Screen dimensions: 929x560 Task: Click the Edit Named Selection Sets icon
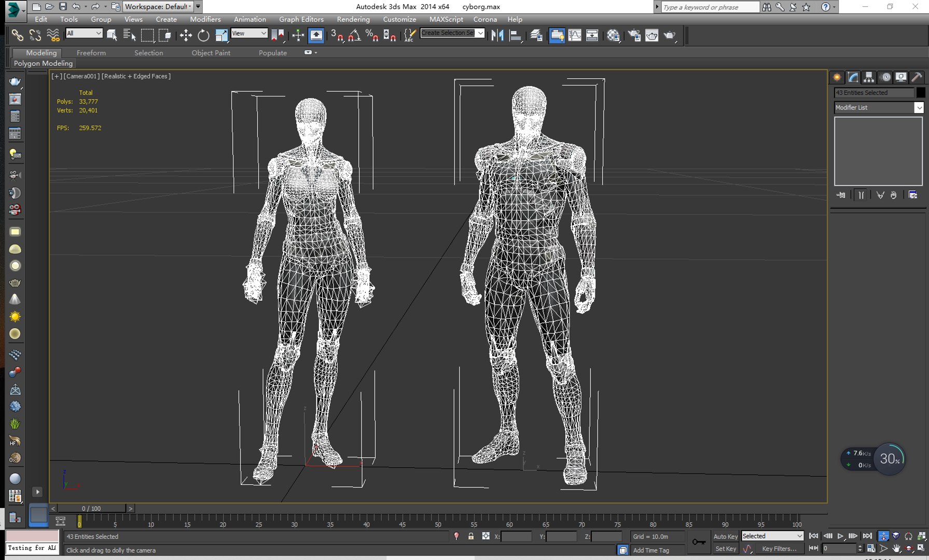(x=410, y=35)
